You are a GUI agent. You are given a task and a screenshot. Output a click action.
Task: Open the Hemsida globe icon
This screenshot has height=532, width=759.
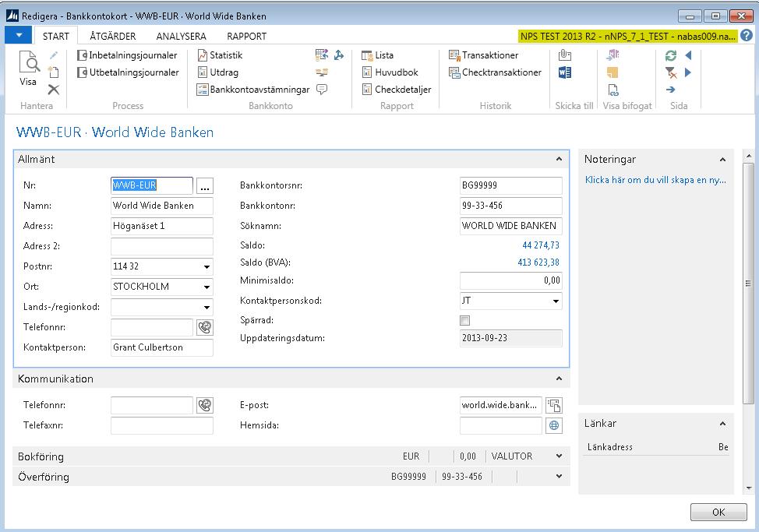pyautogui.click(x=554, y=425)
